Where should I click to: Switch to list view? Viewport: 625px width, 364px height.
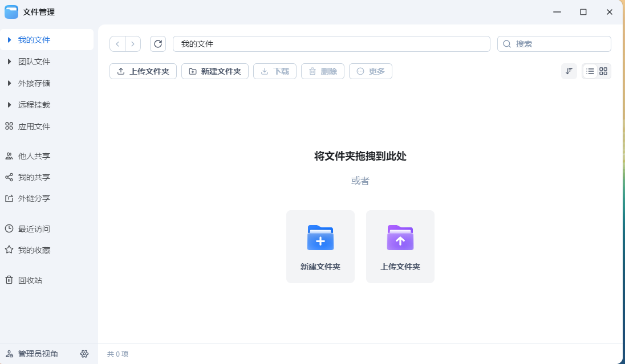point(590,71)
